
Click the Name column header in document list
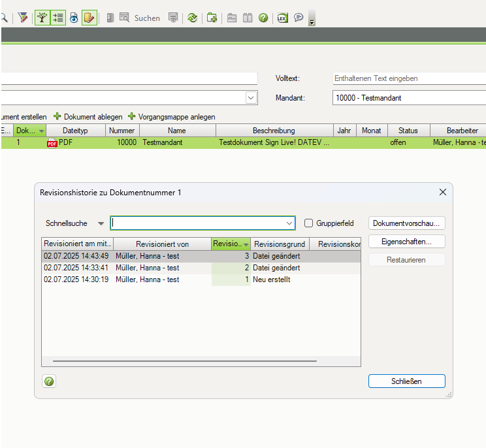point(177,131)
